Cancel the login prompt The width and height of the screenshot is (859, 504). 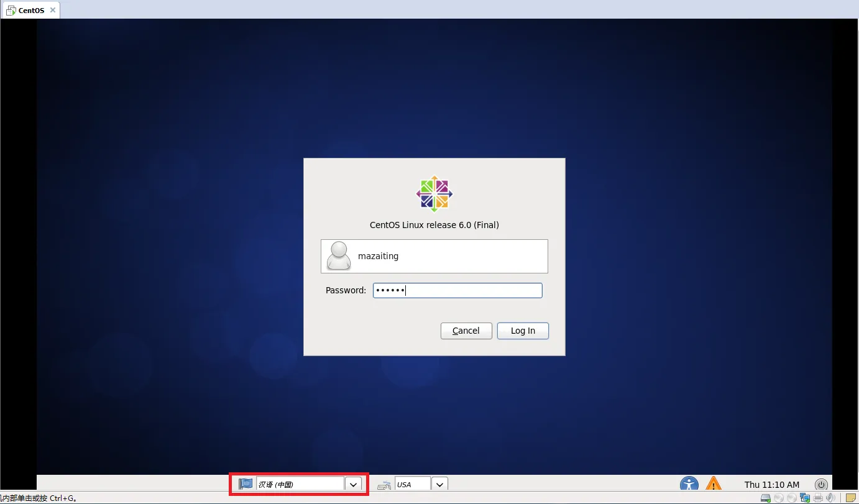pos(466,331)
